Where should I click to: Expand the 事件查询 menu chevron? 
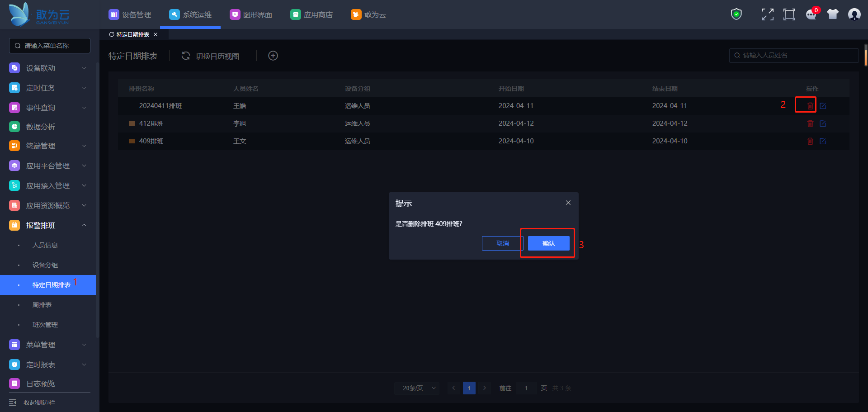[84, 108]
